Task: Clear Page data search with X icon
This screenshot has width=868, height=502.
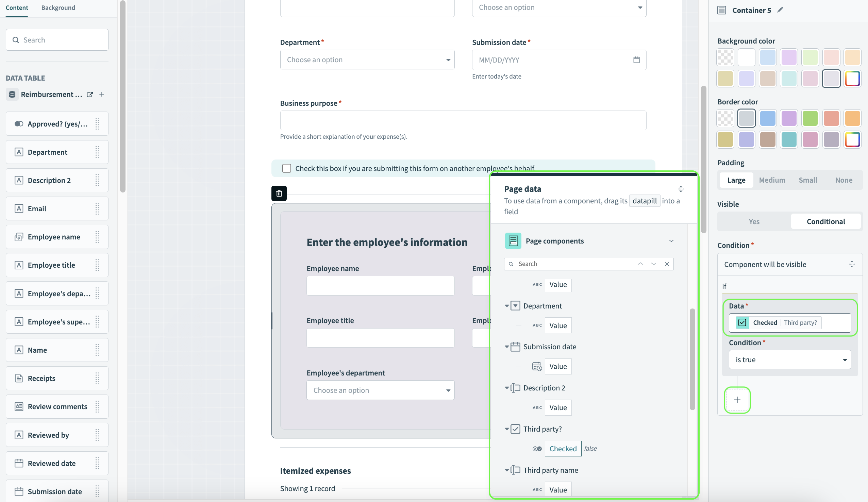Action: [667, 264]
